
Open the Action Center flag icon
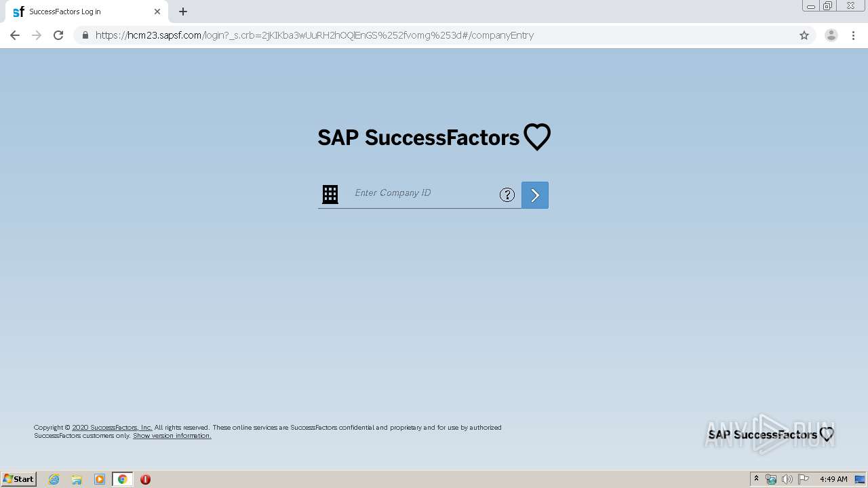(x=804, y=479)
